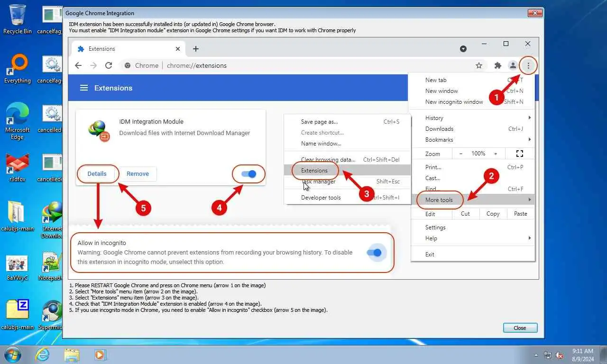Choose Extensions in the More tools submenu

pos(314,170)
